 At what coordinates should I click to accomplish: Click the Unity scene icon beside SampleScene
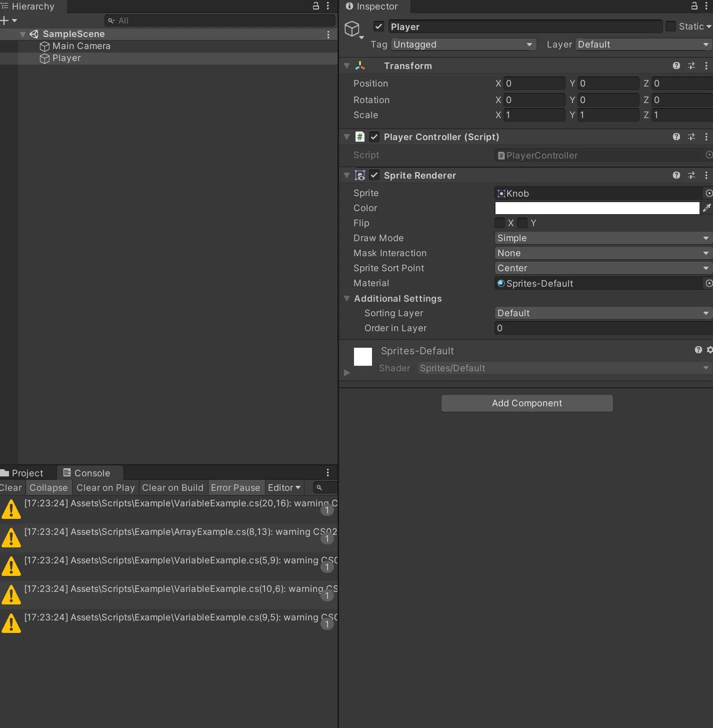[x=34, y=34]
